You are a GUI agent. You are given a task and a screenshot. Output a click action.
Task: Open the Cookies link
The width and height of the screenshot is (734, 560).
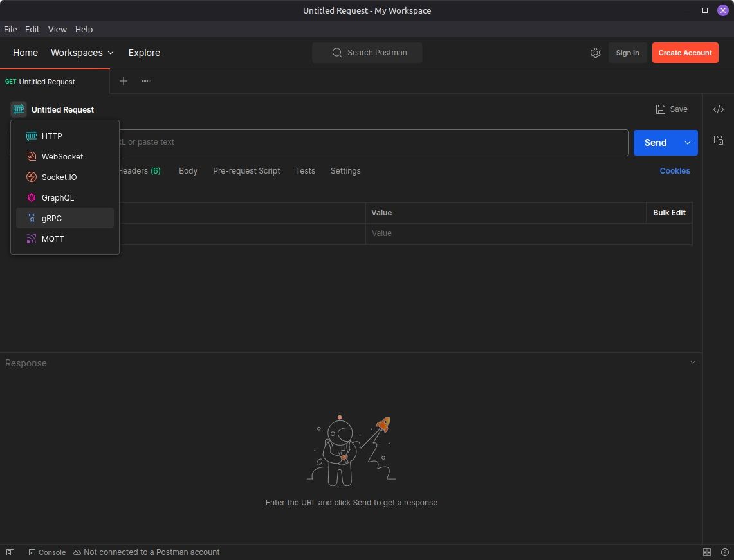pyautogui.click(x=675, y=171)
